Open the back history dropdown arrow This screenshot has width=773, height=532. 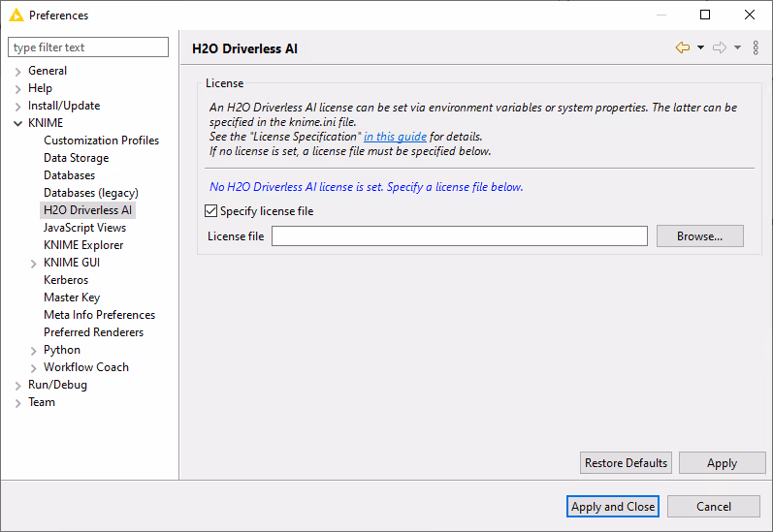tap(700, 47)
